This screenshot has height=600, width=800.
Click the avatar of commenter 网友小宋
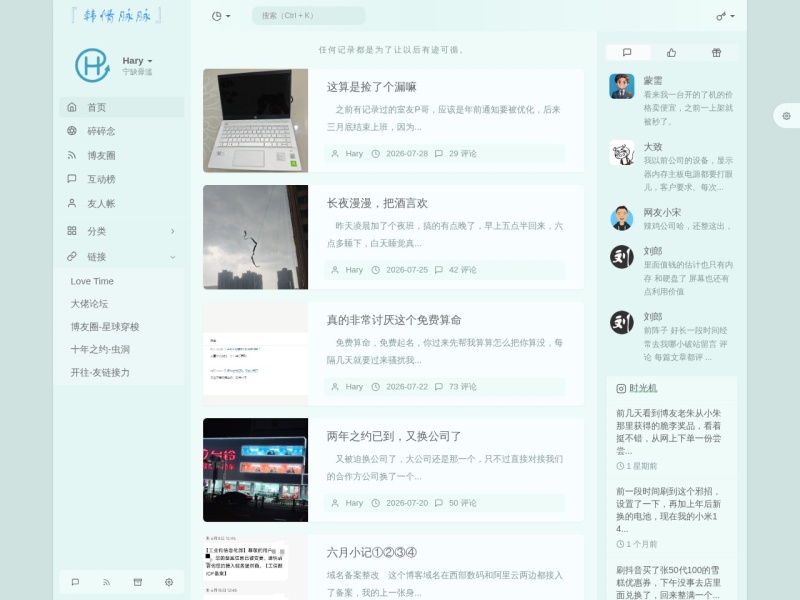[622, 218]
